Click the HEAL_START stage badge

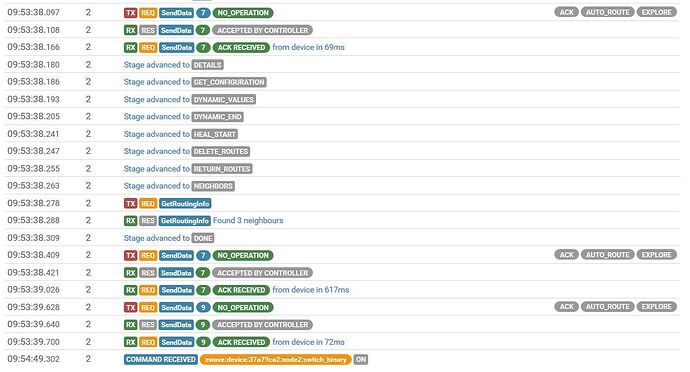click(215, 134)
